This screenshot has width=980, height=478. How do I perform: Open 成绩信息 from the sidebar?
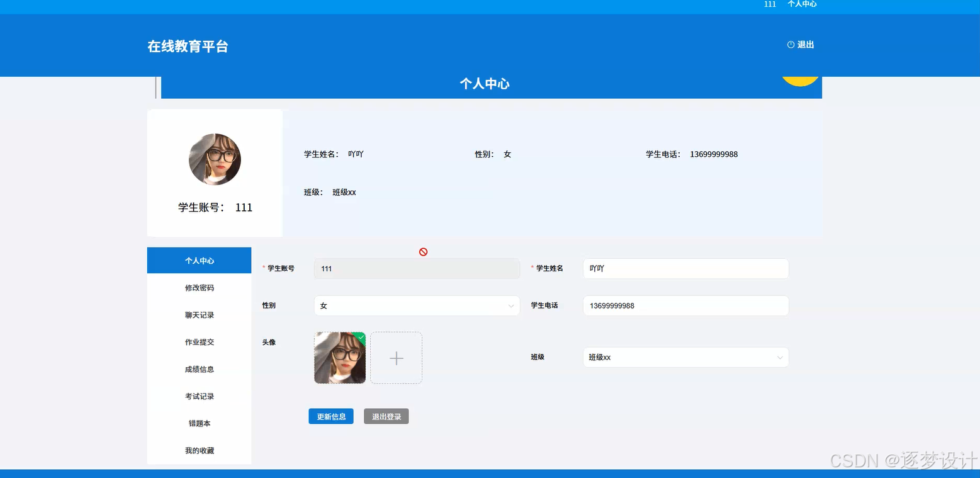tap(199, 368)
